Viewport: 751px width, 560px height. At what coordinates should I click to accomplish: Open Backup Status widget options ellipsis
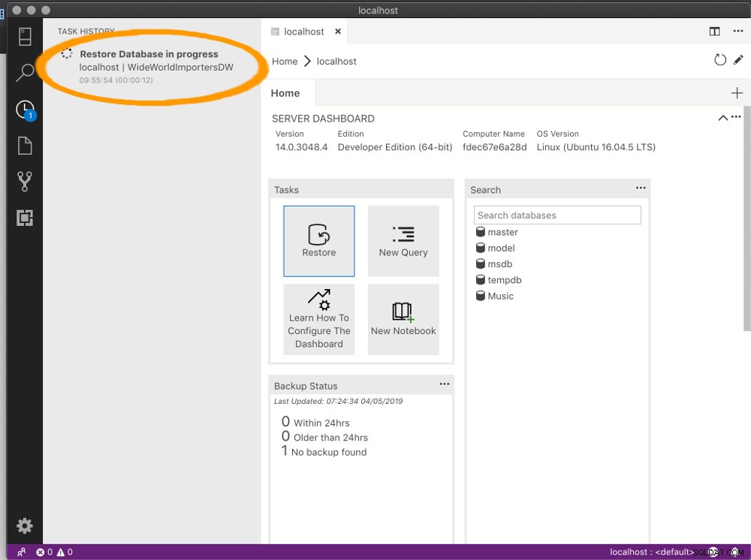click(x=445, y=384)
